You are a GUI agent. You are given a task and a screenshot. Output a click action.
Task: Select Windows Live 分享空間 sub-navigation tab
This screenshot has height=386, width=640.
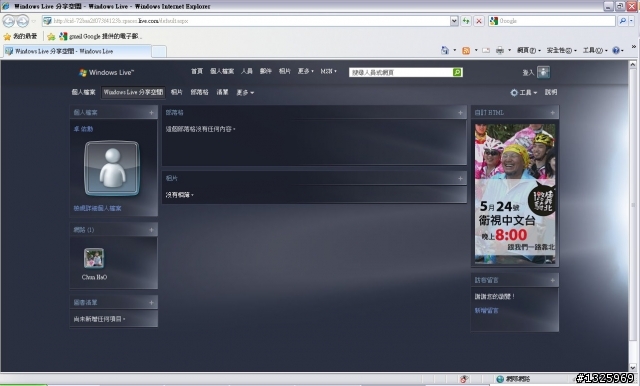point(133,93)
